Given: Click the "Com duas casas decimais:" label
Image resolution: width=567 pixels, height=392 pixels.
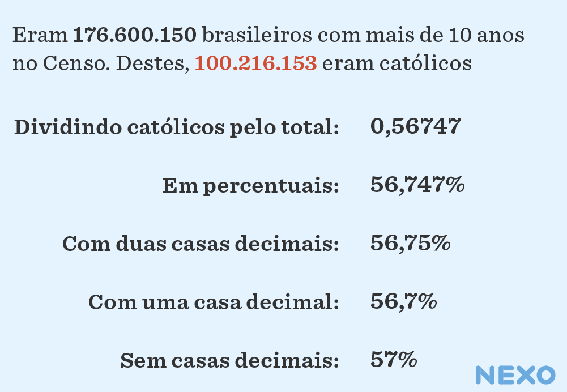Looking at the screenshot, I should [201, 244].
